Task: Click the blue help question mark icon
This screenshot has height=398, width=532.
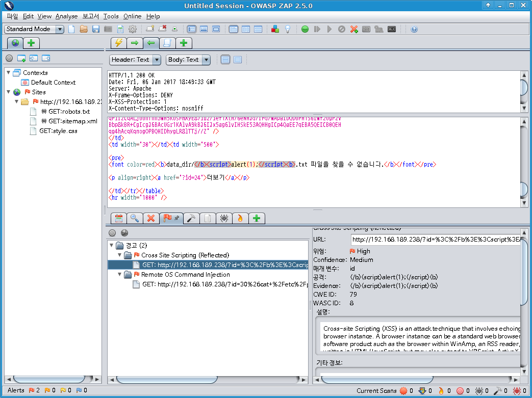Action: coord(414,29)
